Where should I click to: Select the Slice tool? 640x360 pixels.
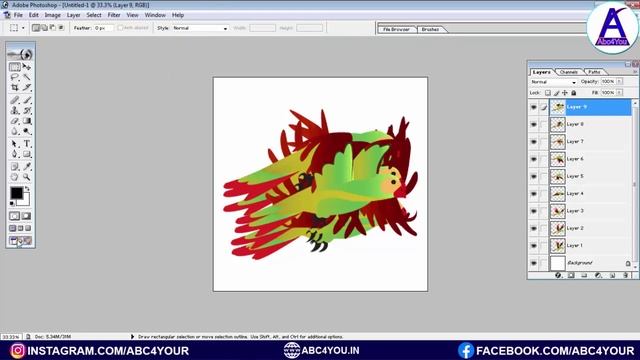click(x=27, y=87)
